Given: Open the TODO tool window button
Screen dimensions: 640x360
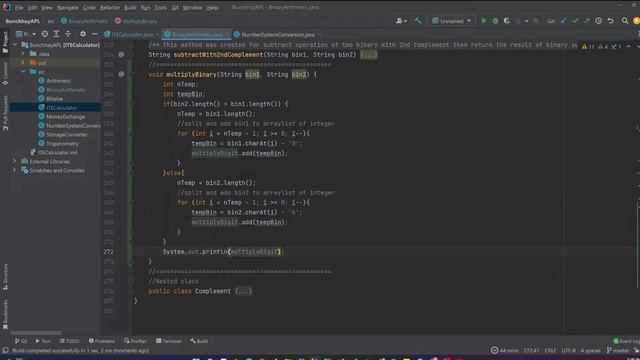Looking at the screenshot, I should click(x=69, y=341).
